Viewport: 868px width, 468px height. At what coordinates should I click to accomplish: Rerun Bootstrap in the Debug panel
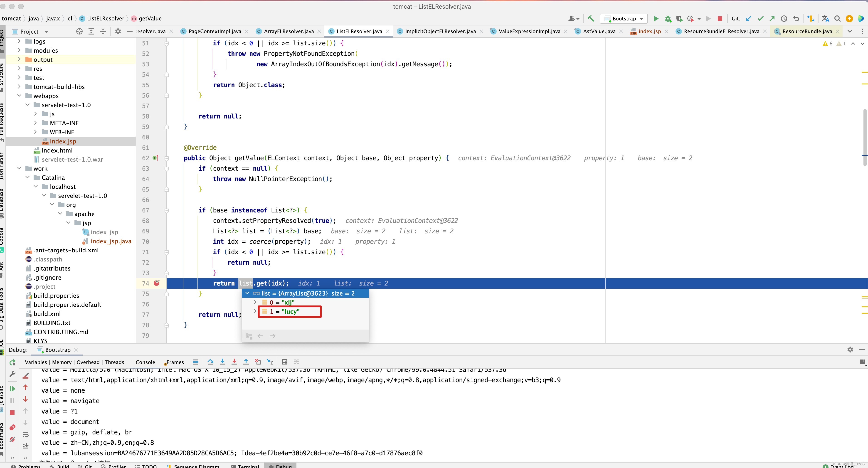pos(12,362)
